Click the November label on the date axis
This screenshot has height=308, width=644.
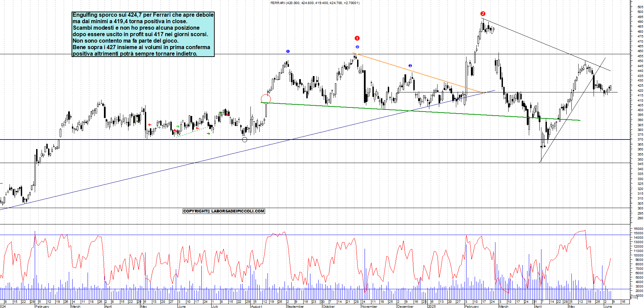[x=369, y=306]
